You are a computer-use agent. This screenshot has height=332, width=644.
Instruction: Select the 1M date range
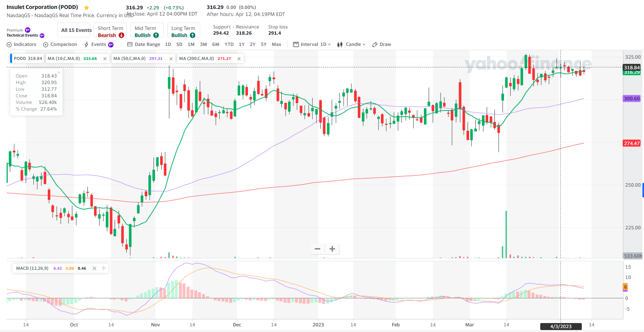point(191,44)
